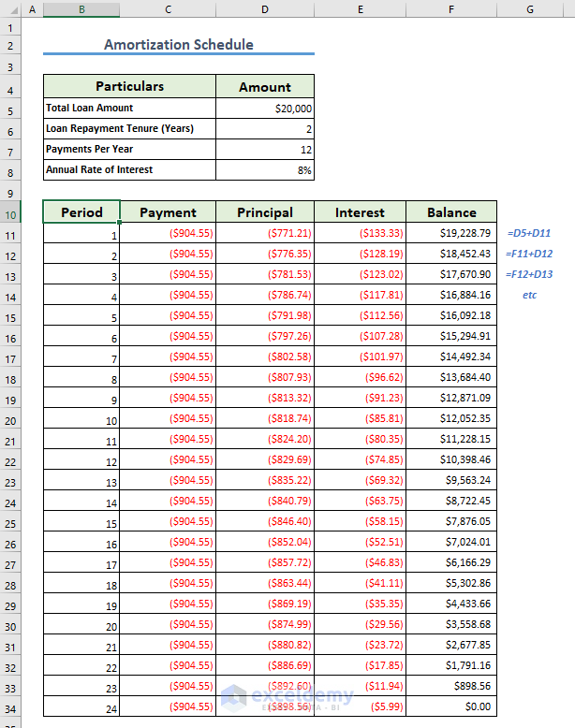Click the Payment header cell
Image resolution: width=575 pixels, height=728 pixels.
168,212
